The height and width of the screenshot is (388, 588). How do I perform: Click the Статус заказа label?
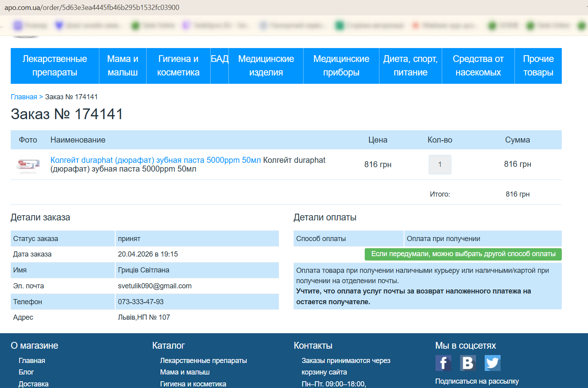click(36, 239)
